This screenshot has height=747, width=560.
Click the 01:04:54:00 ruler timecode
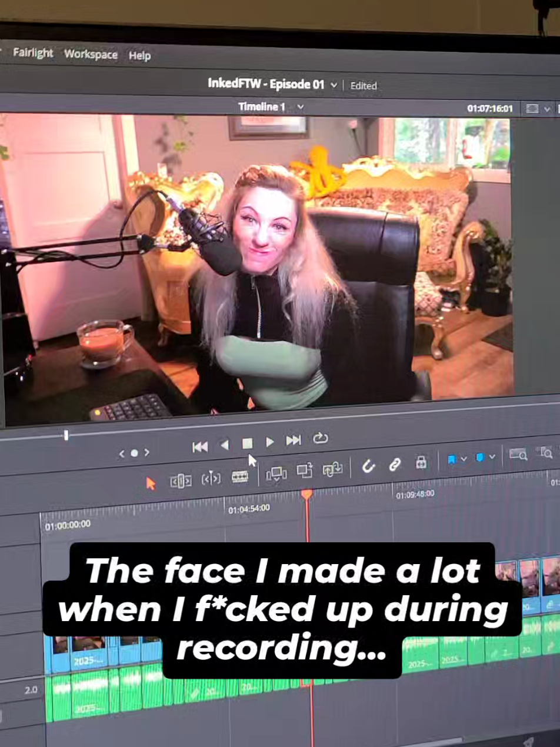tap(249, 508)
